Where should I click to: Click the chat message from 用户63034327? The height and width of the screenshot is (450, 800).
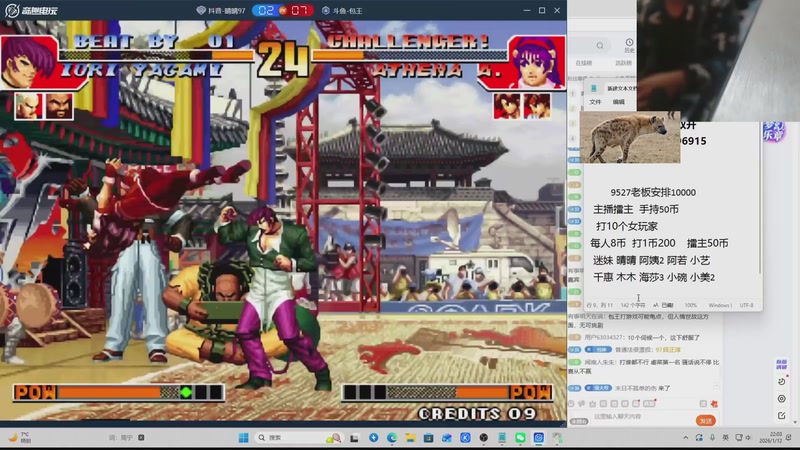[641, 337]
